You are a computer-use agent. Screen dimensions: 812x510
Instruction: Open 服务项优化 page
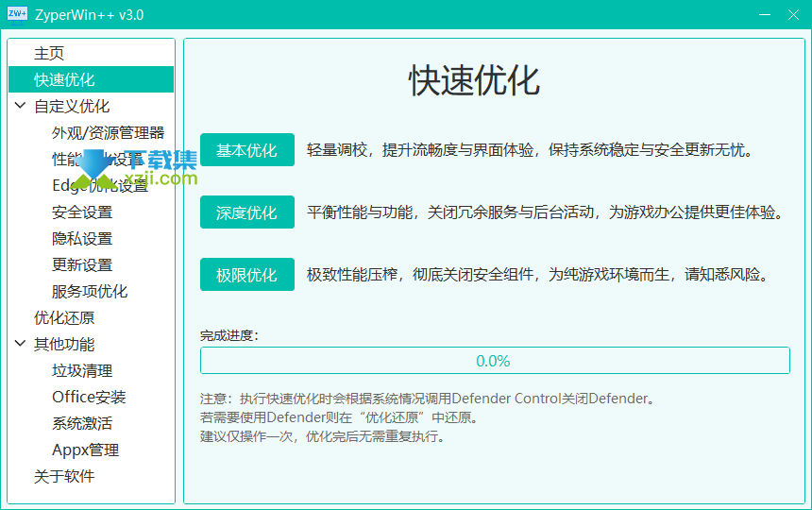point(90,291)
